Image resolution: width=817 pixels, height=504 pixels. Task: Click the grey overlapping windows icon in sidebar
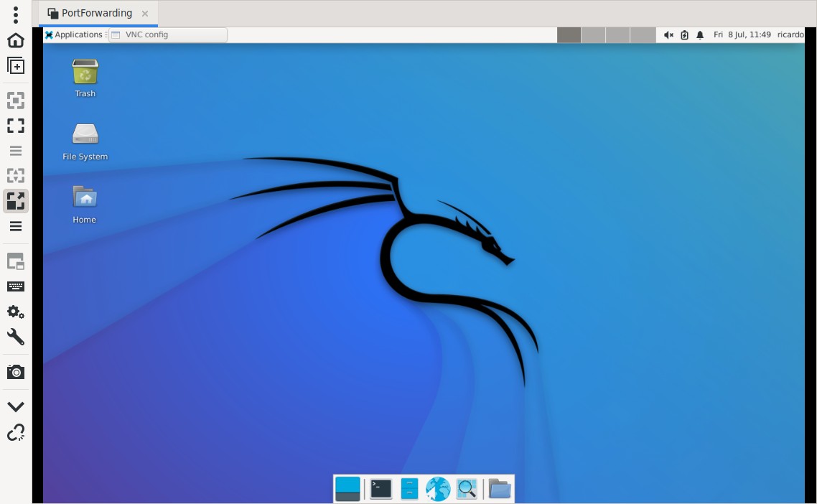[16, 261]
